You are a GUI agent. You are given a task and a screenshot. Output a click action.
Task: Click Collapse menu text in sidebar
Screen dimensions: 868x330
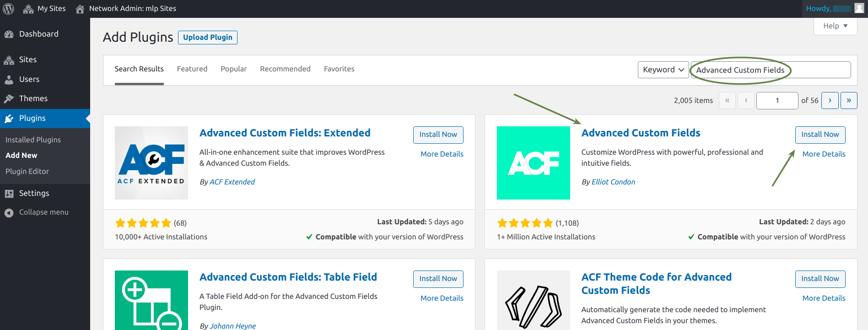pos(44,212)
